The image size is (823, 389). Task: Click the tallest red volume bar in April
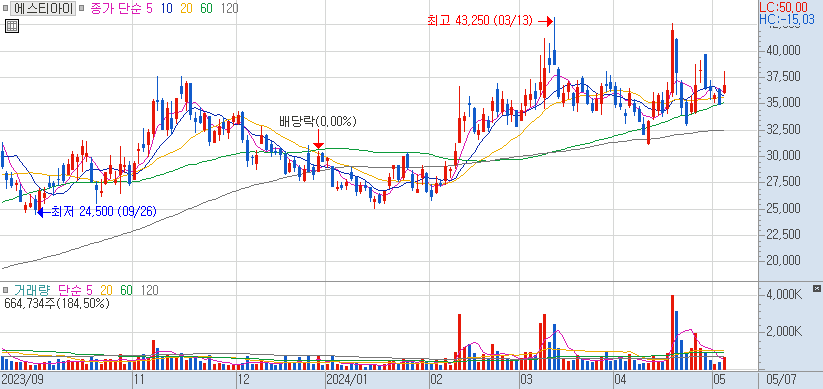point(672,333)
